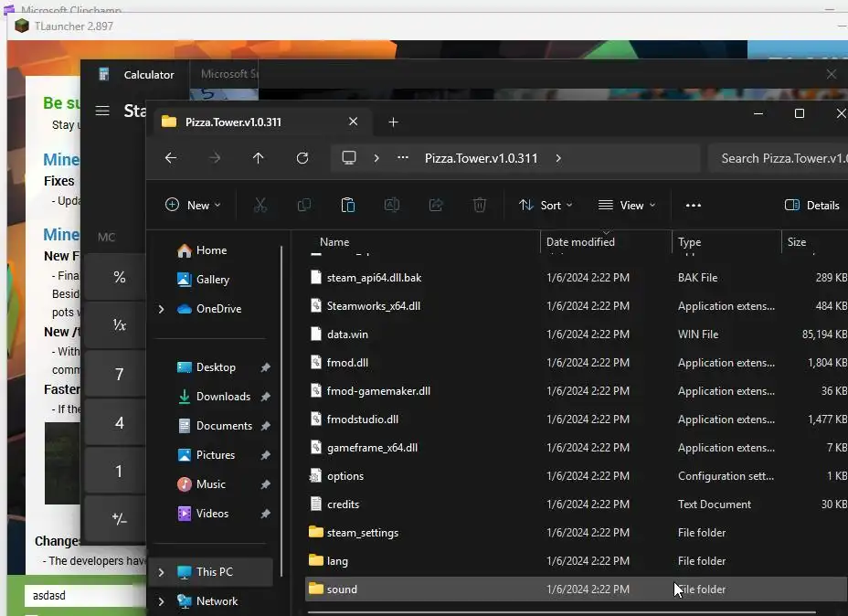
Task: Open the See more options ellipsis menu
Action: [694, 205]
